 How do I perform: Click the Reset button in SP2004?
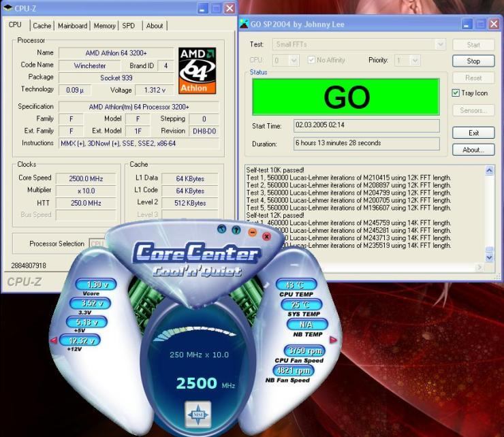click(473, 78)
